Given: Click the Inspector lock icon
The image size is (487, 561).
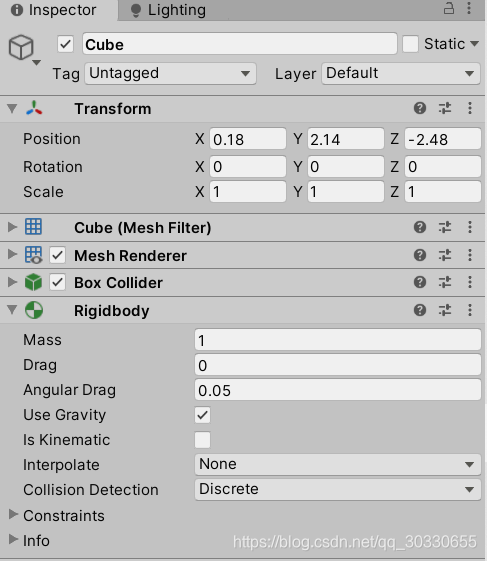Looking at the screenshot, I should pos(449,8).
